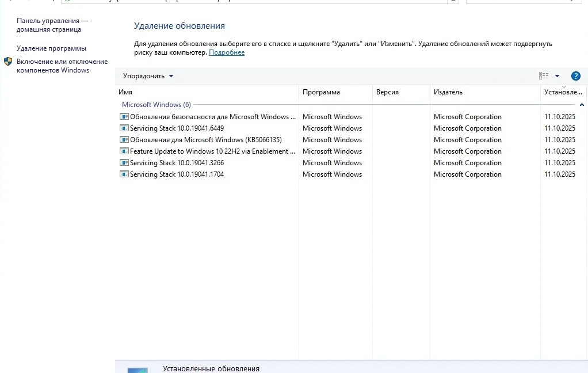The image size is (588, 373).
Task: Click the help question mark icon
Action: pos(575,76)
